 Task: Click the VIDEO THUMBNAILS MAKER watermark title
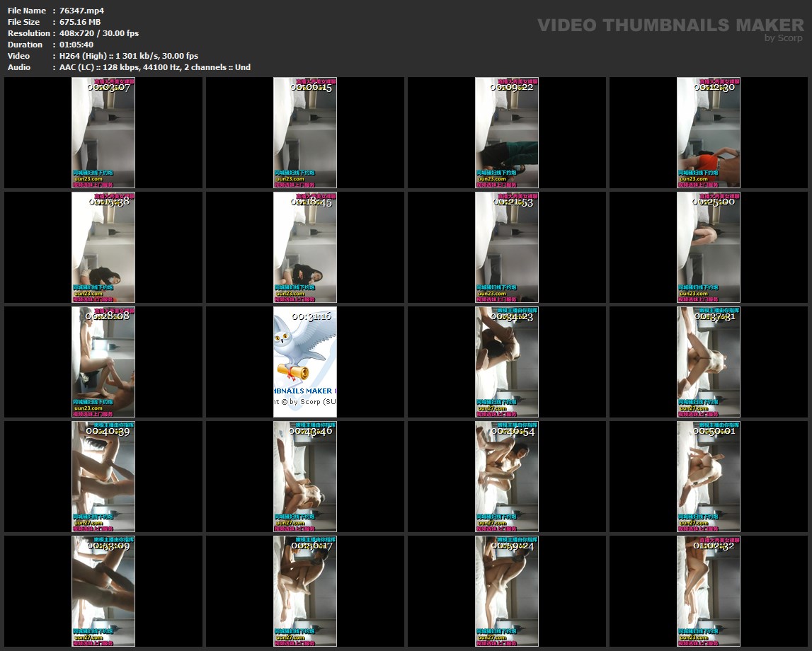(670, 25)
